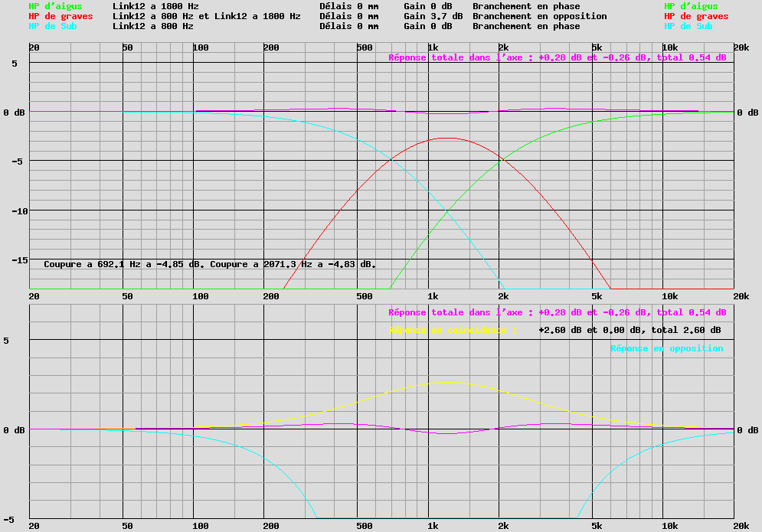Click the cyan "Réponse en opposition" label
The image size is (762, 532).
point(667,348)
